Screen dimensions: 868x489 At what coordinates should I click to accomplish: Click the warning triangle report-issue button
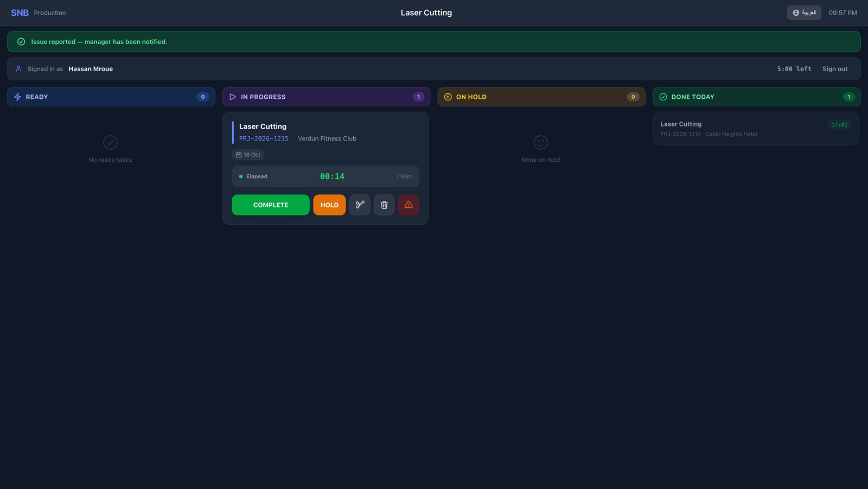point(409,205)
